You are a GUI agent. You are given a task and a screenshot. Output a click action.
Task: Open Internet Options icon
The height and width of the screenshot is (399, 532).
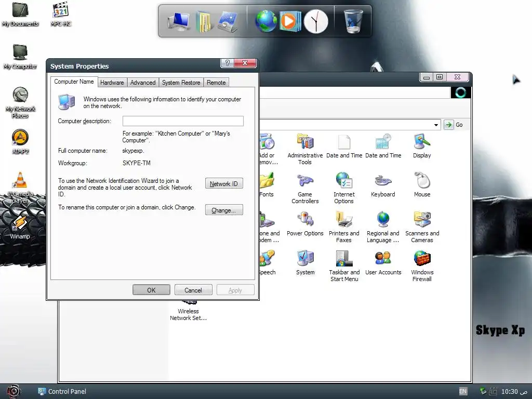tap(344, 188)
